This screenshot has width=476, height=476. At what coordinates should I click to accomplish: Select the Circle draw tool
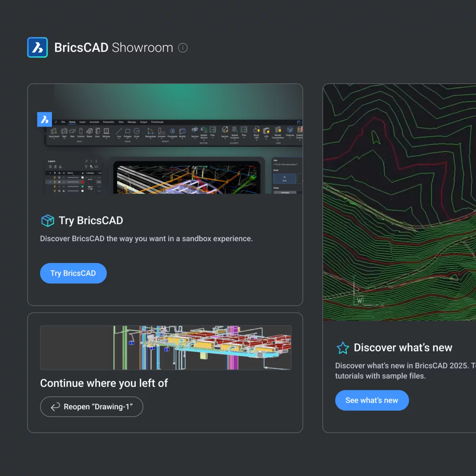[136, 131]
